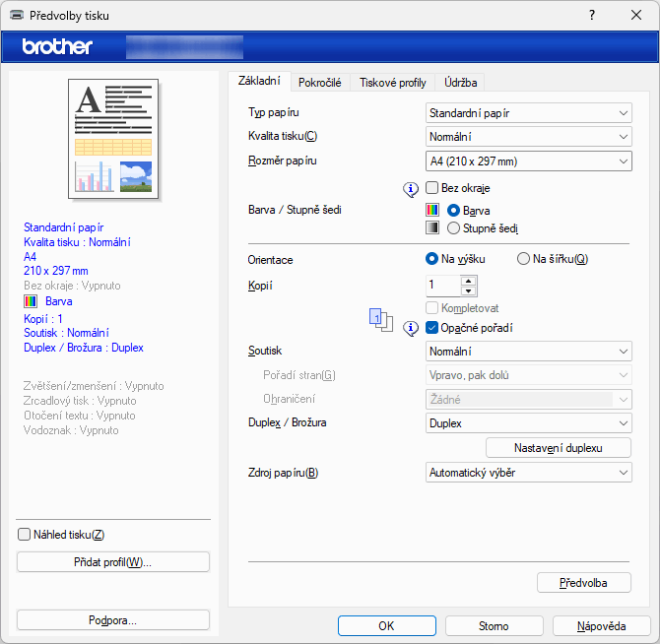Enable the Náhled tisku checkbox

pyautogui.click(x=24, y=535)
